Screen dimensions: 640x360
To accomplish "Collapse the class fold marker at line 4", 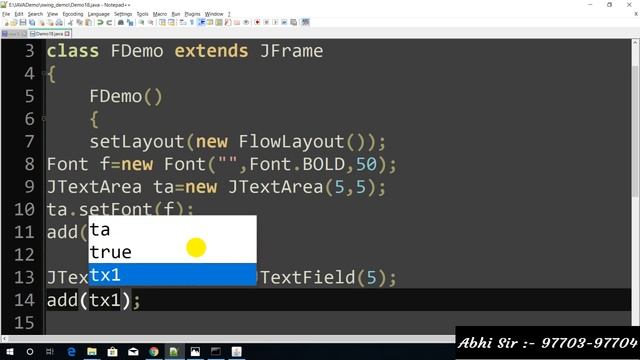I will coord(44,74).
